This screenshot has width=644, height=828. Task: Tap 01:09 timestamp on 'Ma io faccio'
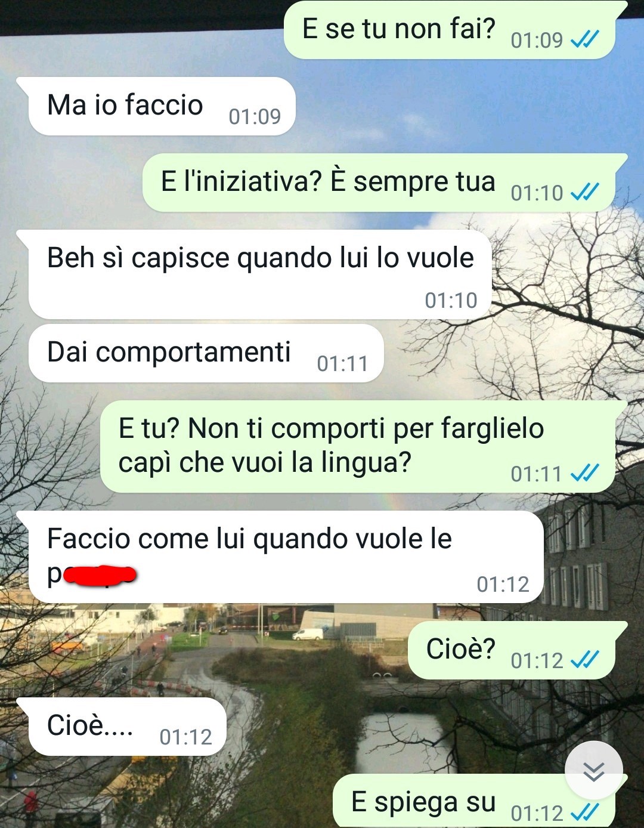click(255, 116)
